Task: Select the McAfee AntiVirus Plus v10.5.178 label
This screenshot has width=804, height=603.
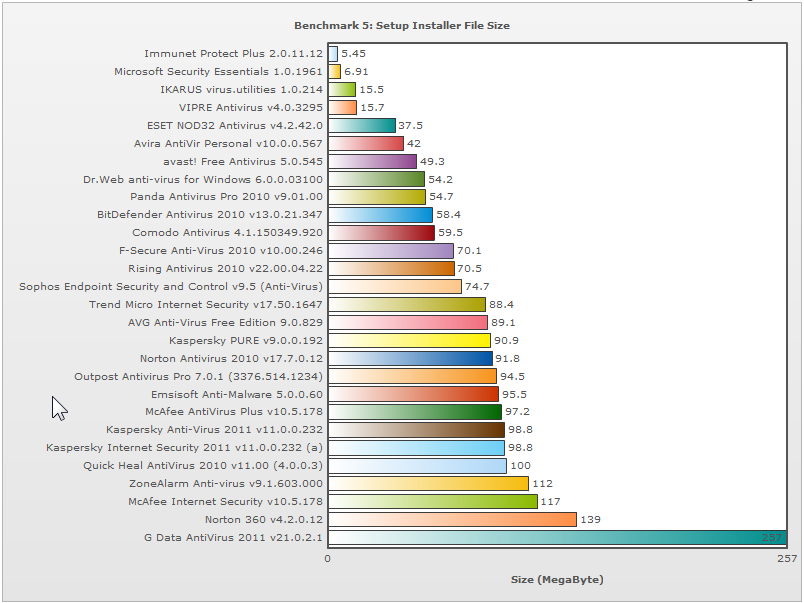Action: pos(234,411)
